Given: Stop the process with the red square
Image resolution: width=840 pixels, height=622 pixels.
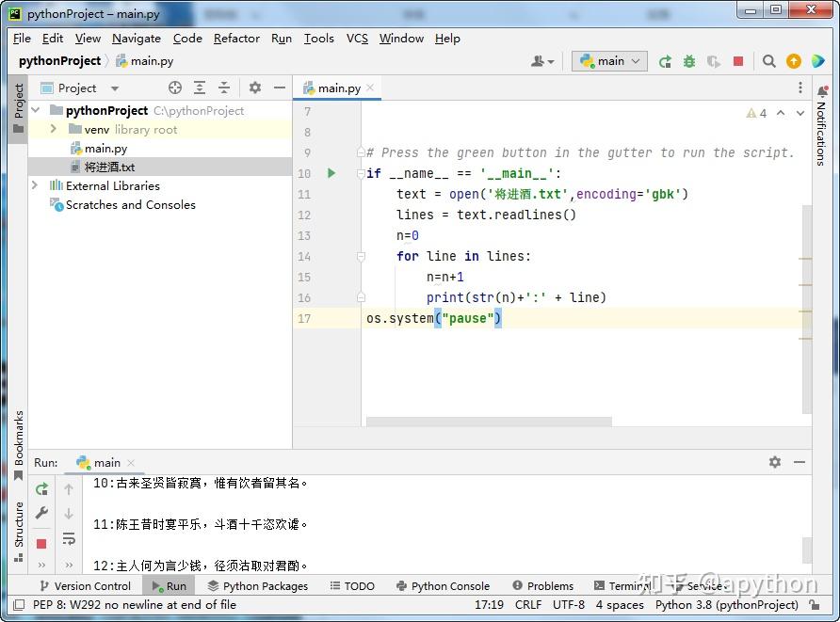Looking at the screenshot, I should coord(738,60).
